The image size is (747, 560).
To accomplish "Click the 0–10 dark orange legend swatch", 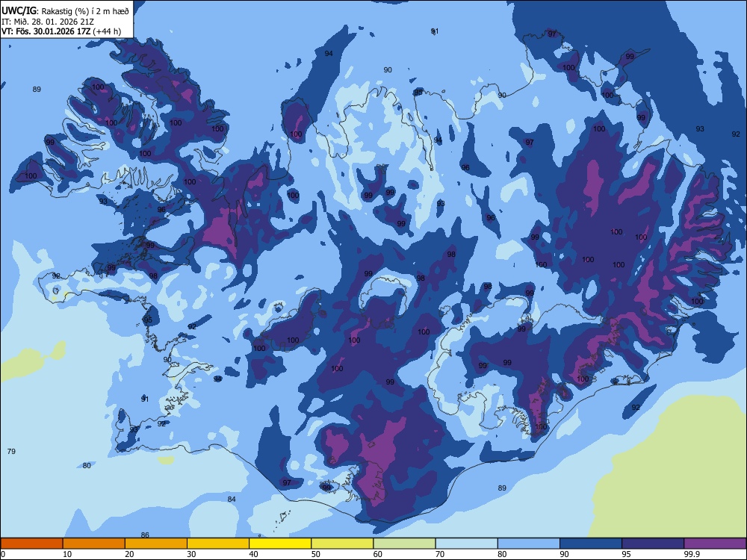I will pyautogui.click(x=31, y=544).
